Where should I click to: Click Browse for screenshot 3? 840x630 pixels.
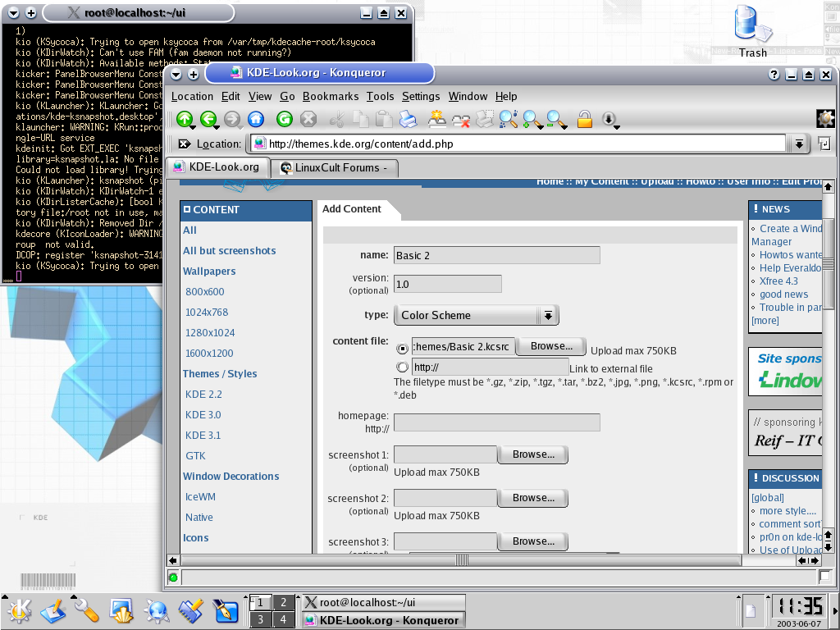[x=533, y=541]
